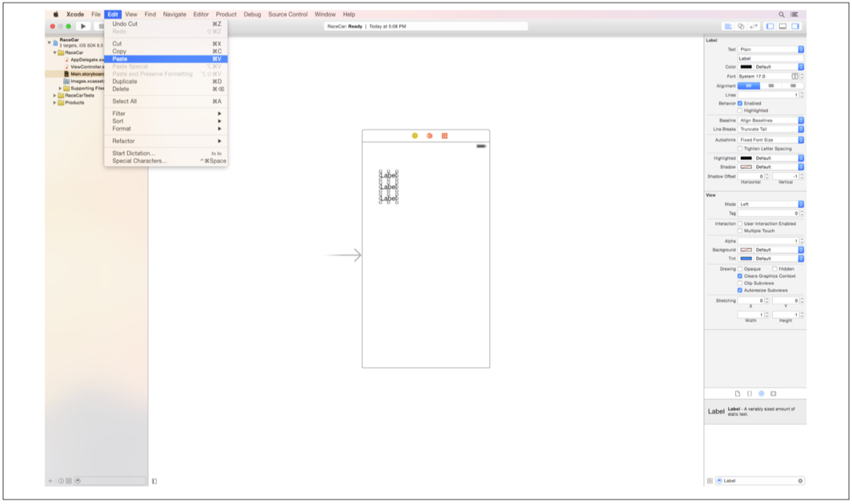The width and height of the screenshot is (852, 504).
Task: Select left text alignment button
Action: coord(748,86)
